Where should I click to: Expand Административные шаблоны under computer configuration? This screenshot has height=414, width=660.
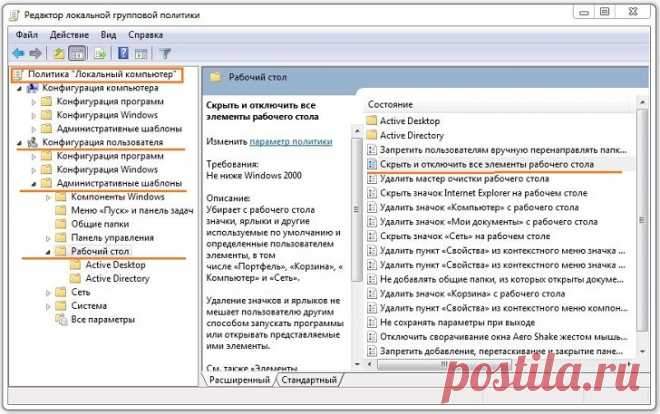coord(34,129)
